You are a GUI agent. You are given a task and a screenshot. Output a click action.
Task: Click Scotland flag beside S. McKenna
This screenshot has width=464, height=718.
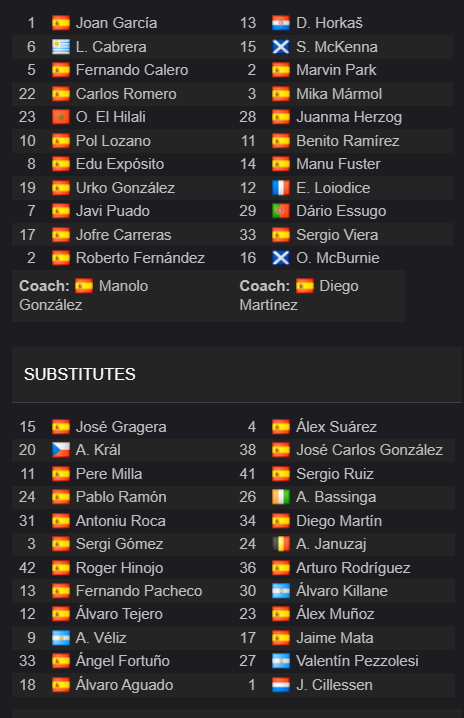[281, 47]
